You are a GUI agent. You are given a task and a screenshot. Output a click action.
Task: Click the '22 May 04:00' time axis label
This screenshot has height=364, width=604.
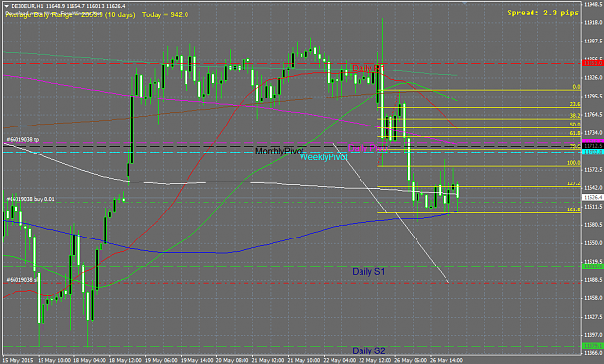click(340, 360)
